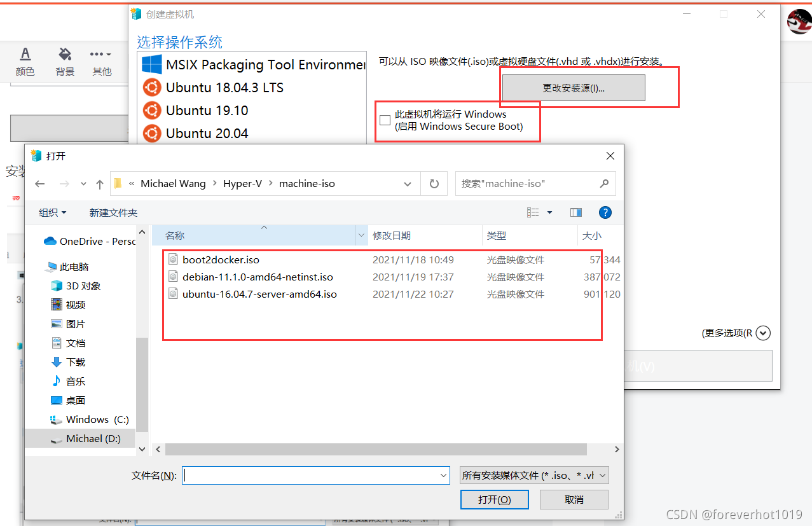
Task: Click machine-iso breadcrumb segment
Action: [307, 183]
